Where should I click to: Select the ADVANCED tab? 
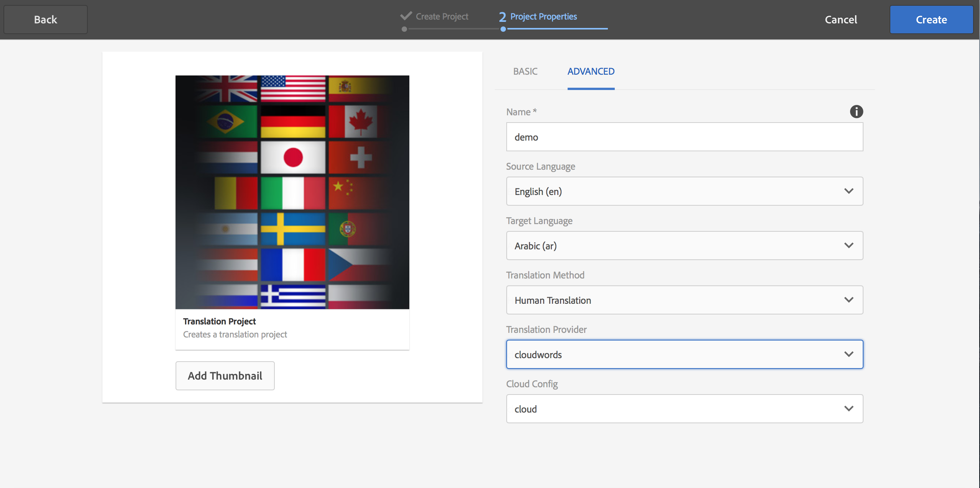click(x=591, y=72)
